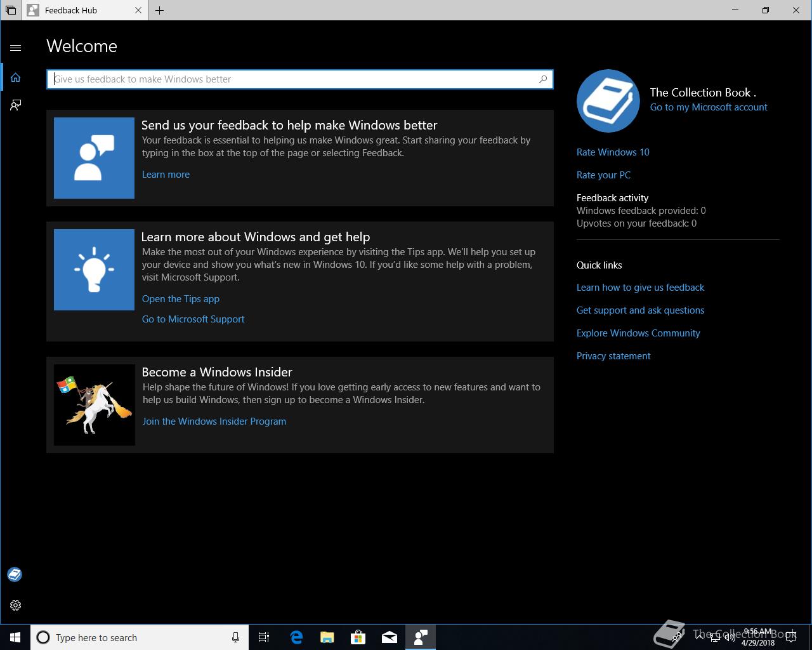This screenshot has height=650, width=812.
Task: Minimize the Feedback Hub window
Action: click(735, 10)
